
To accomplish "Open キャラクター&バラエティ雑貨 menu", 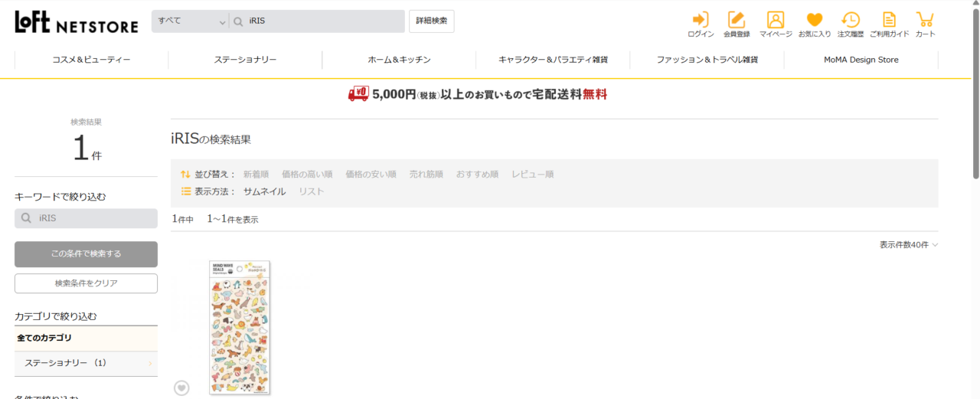I will pyautogui.click(x=553, y=60).
